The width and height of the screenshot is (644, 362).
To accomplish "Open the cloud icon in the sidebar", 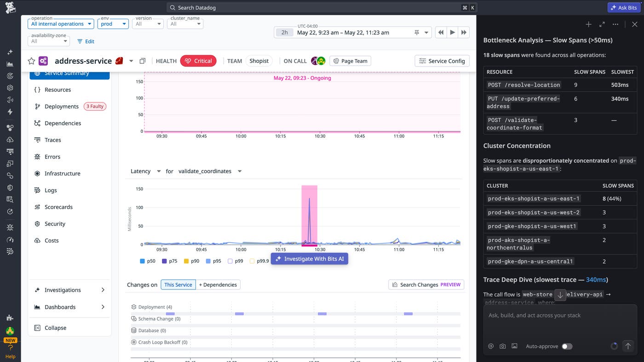I will point(10,140).
